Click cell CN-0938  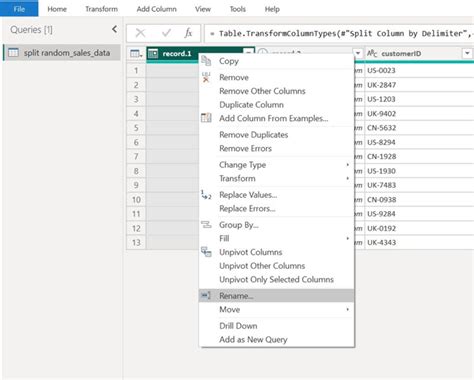point(419,200)
